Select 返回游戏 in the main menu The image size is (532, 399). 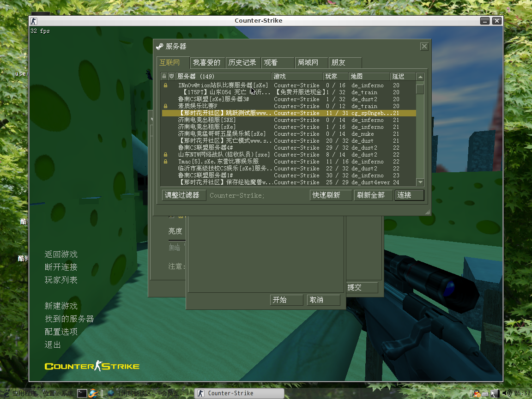[x=61, y=254]
